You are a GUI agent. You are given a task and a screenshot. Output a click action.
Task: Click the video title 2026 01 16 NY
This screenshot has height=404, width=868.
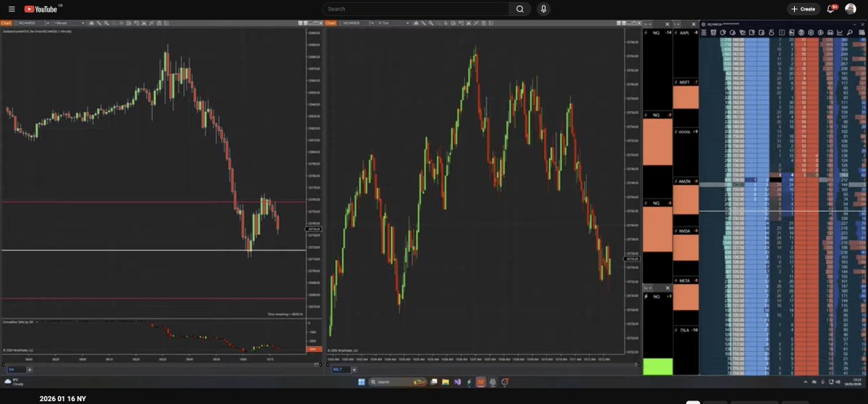pyautogui.click(x=64, y=398)
